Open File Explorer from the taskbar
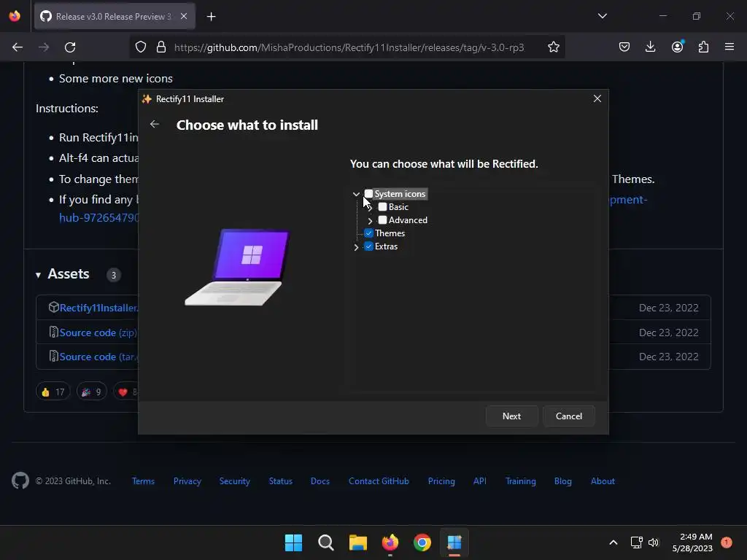This screenshot has height=560, width=747. point(357,542)
